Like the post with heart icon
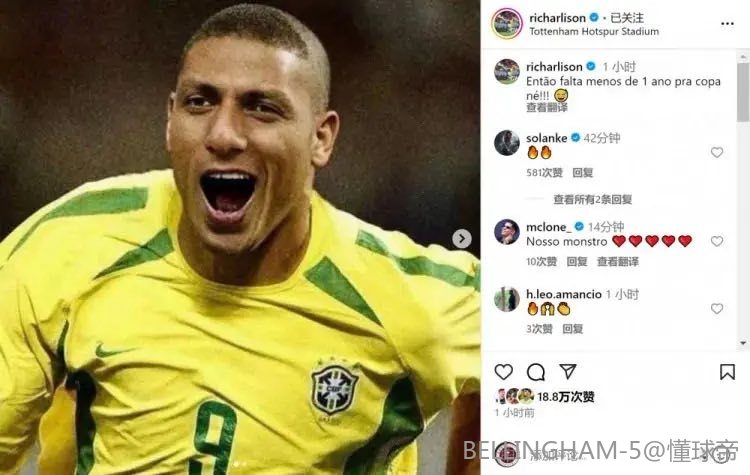Image resolution: width=750 pixels, height=475 pixels. [x=504, y=372]
